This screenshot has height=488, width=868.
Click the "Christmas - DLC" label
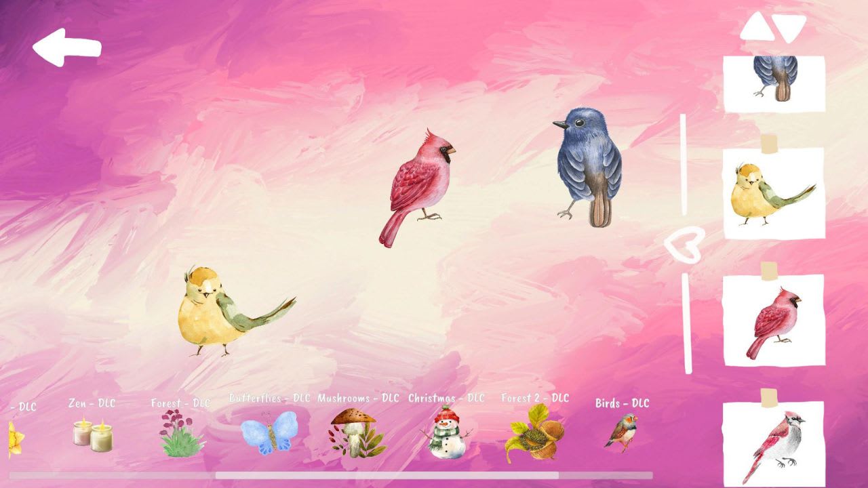446,398
